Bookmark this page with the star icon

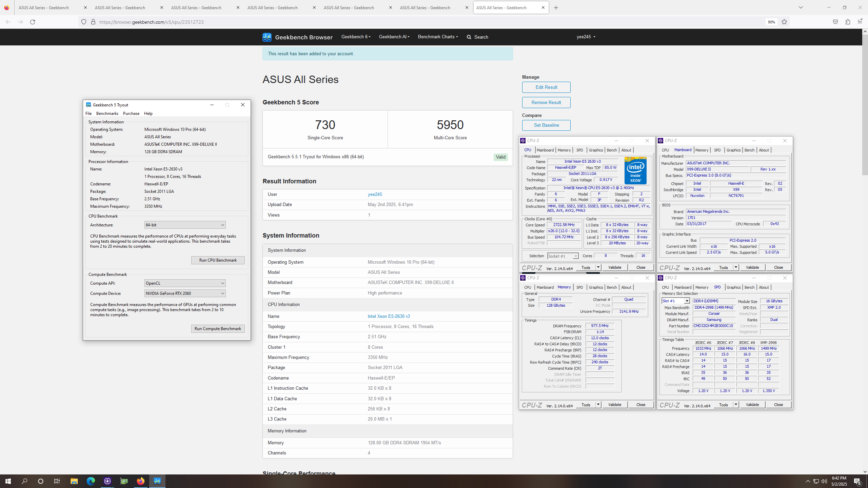[x=784, y=22]
